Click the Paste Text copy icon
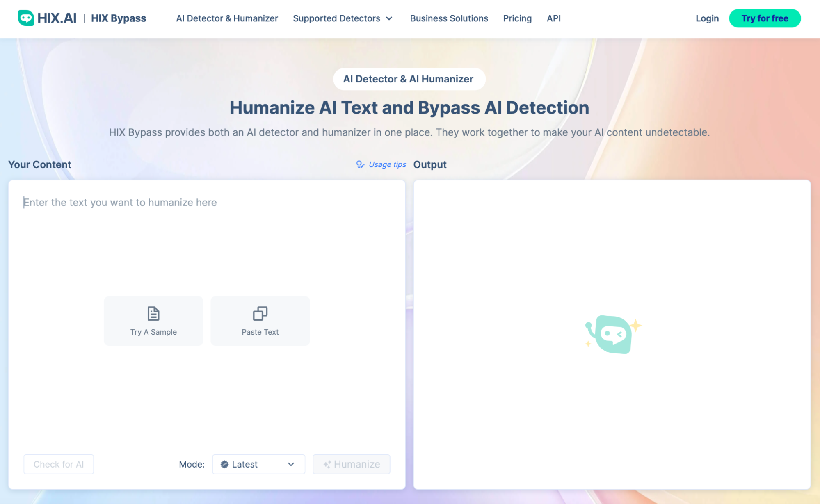 point(260,314)
